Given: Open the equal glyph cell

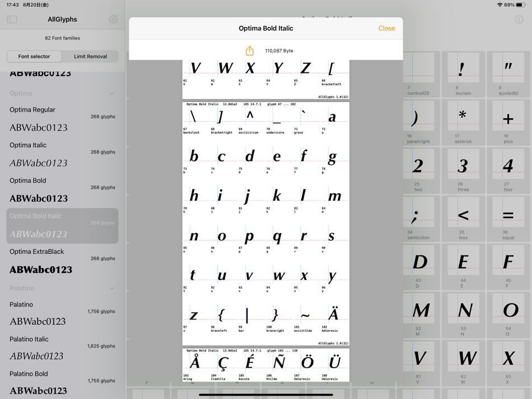Looking at the screenshot, I should (x=508, y=219).
